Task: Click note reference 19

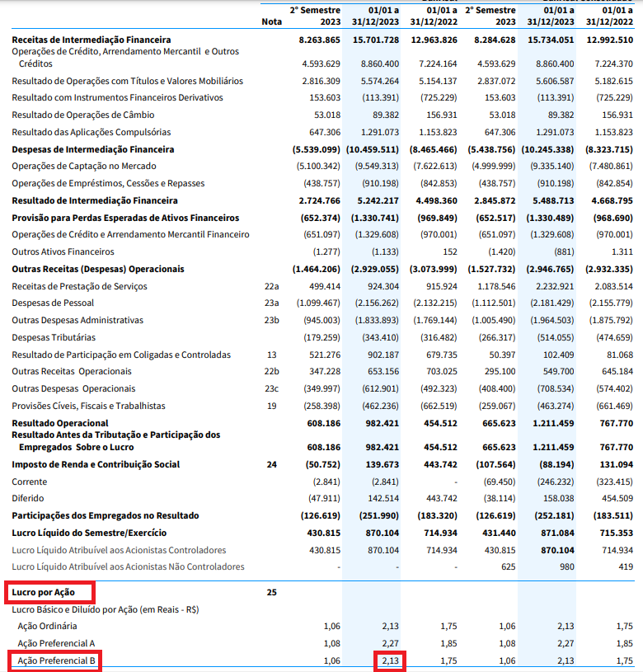Action: [271, 406]
